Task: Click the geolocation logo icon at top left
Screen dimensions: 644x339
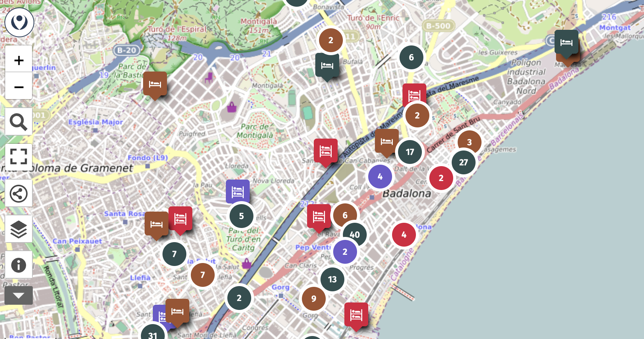Action: coord(19,22)
